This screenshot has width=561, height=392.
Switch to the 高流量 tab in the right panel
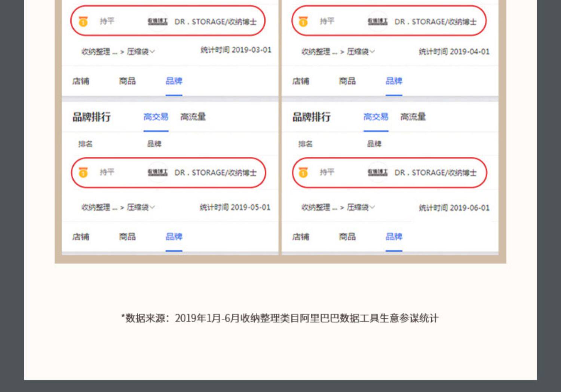pos(413,117)
